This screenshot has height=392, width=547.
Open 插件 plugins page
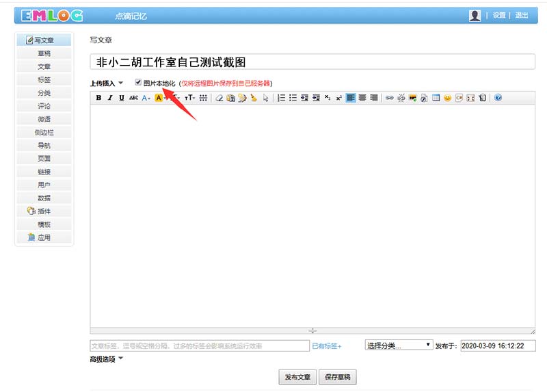(x=44, y=211)
